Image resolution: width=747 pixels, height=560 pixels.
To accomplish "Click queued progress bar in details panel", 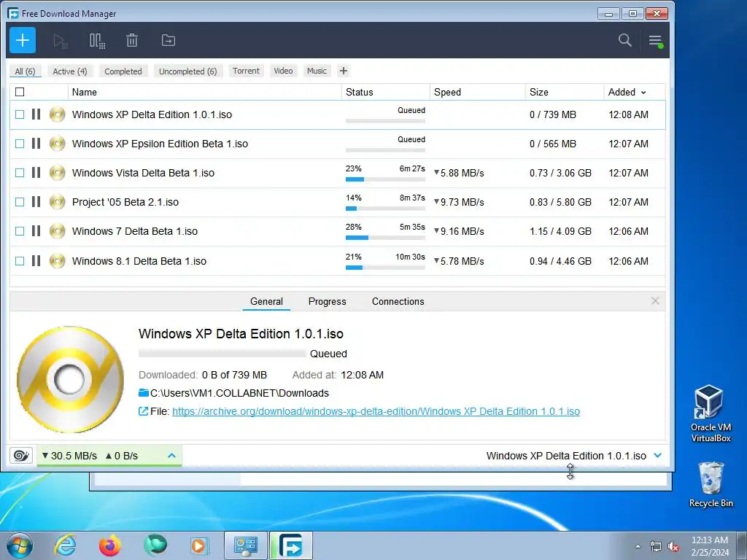I will pos(222,354).
